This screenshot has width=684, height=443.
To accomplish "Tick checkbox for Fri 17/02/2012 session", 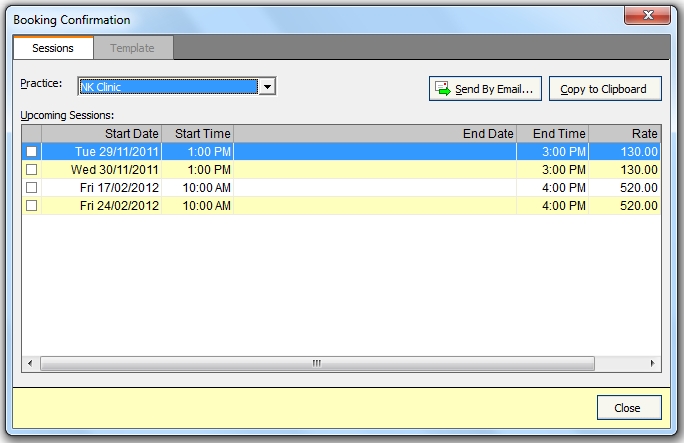I will point(32,187).
